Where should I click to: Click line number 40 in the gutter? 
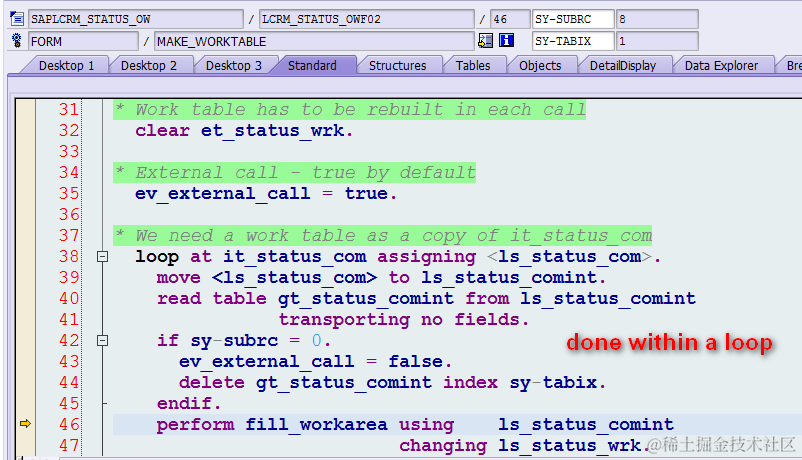pyautogui.click(x=69, y=298)
